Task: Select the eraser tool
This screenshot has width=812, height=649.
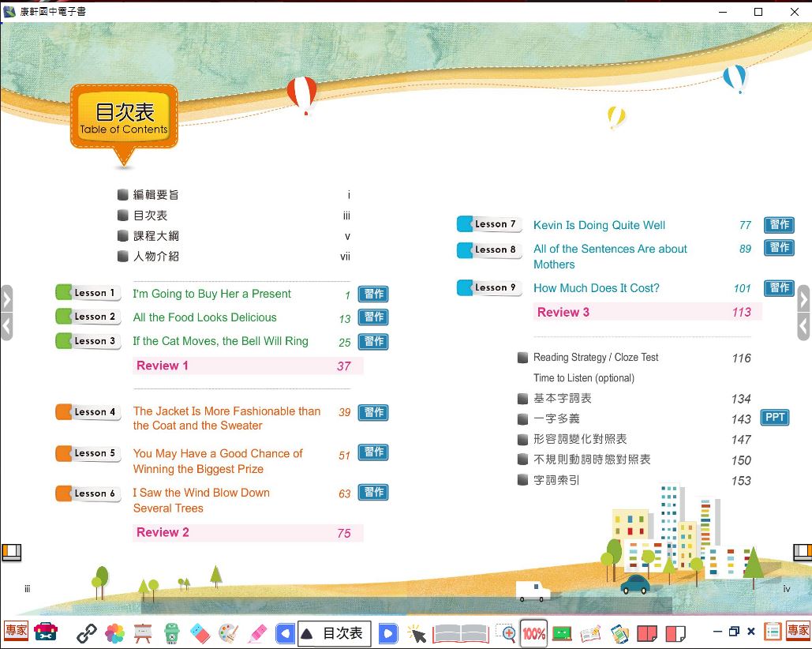Action: (200, 632)
